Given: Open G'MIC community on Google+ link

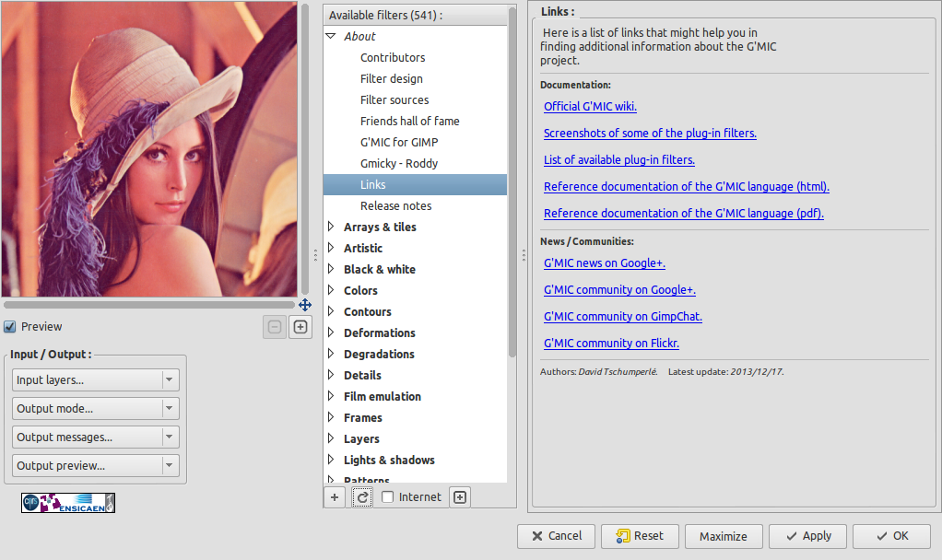Looking at the screenshot, I should pyautogui.click(x=619, y=290).
